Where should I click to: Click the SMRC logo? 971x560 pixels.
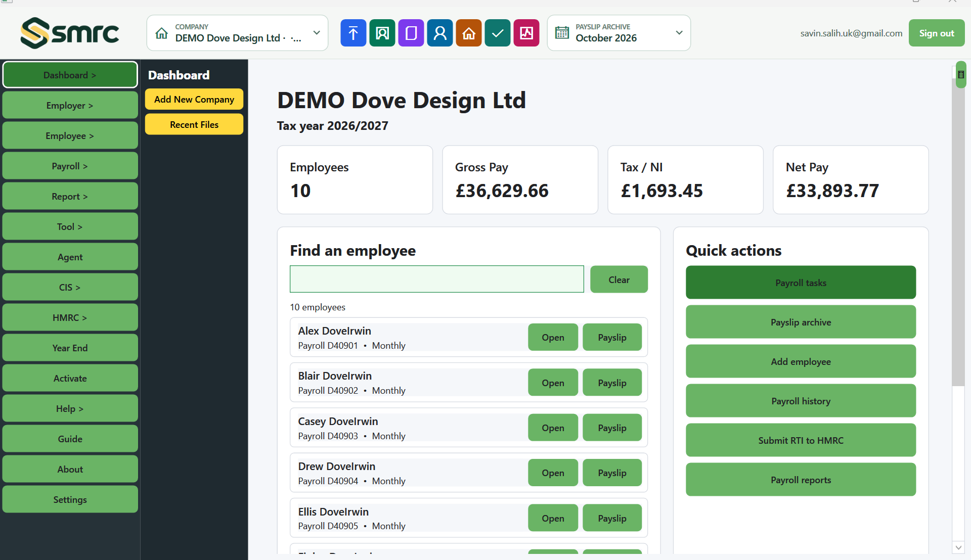[x=70, y=33]
